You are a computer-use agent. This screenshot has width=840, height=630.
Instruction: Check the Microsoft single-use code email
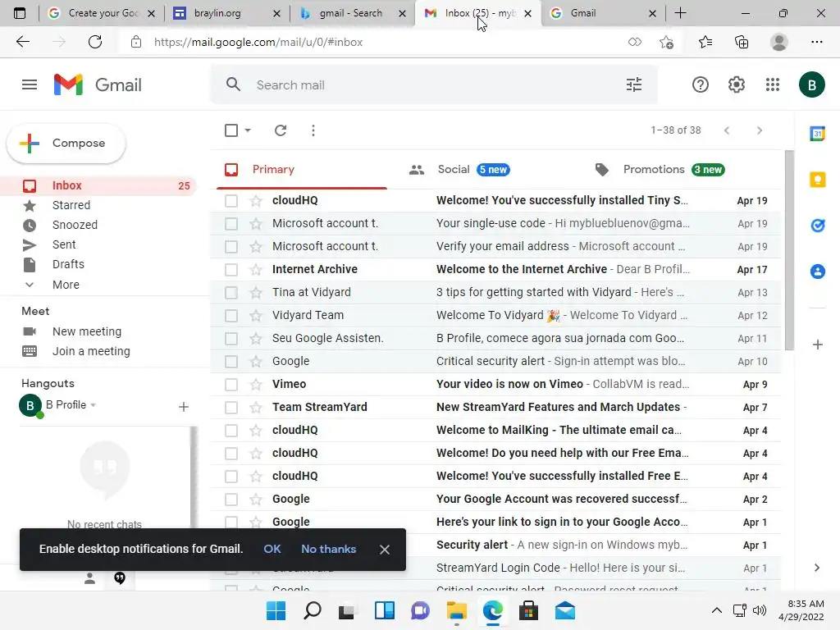[x=231, y=224]
